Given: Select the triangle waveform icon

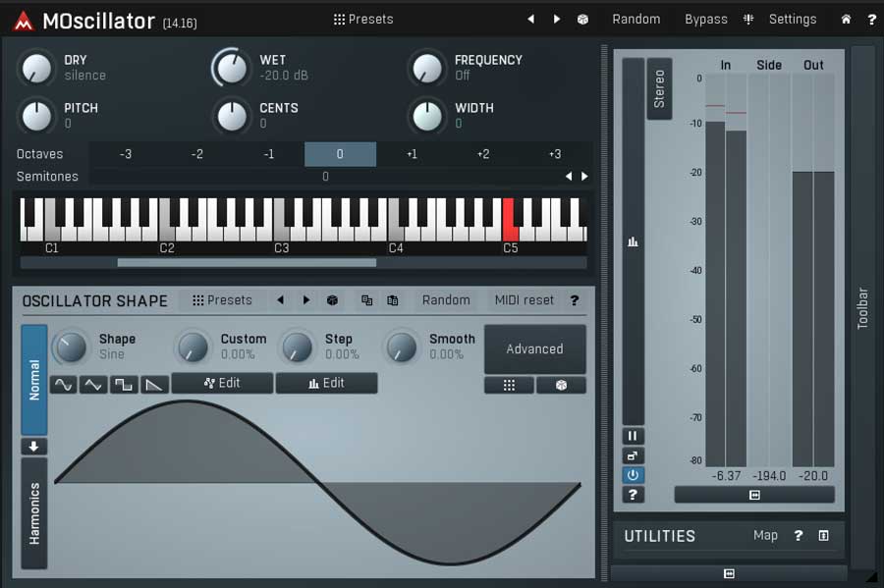Looking at the screenshot, I should click(93, 385).
